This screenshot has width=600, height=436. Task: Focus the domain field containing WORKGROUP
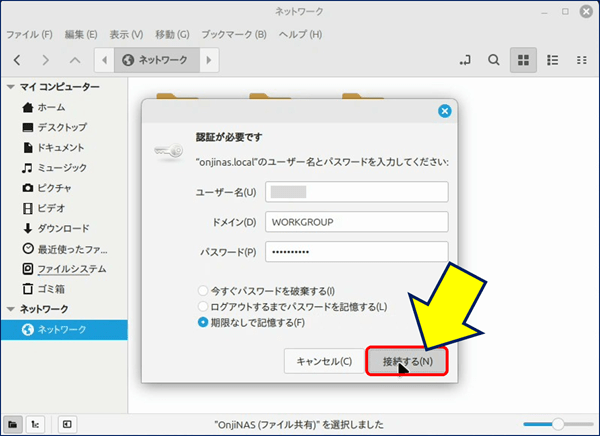click(357, 222)
